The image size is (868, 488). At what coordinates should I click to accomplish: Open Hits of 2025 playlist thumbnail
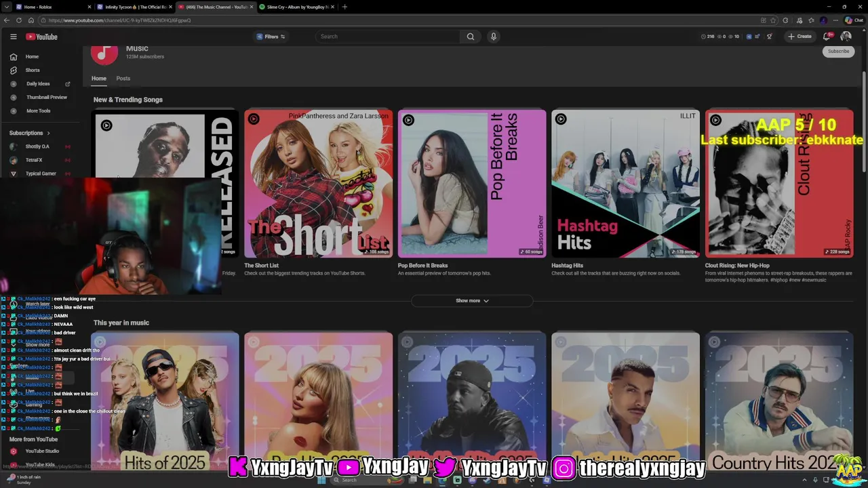coord(165,401)
